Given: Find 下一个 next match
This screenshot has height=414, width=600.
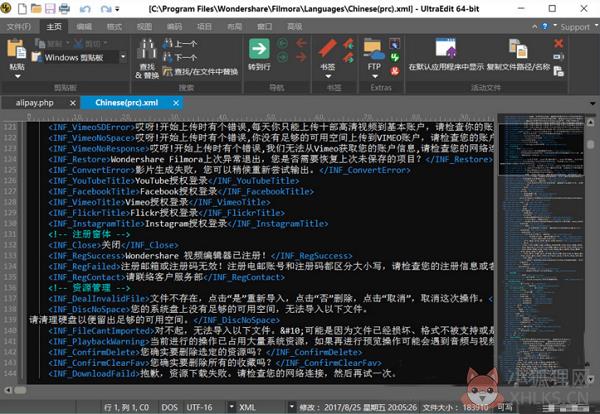Looking at the screenshot, I should (179, 57).
